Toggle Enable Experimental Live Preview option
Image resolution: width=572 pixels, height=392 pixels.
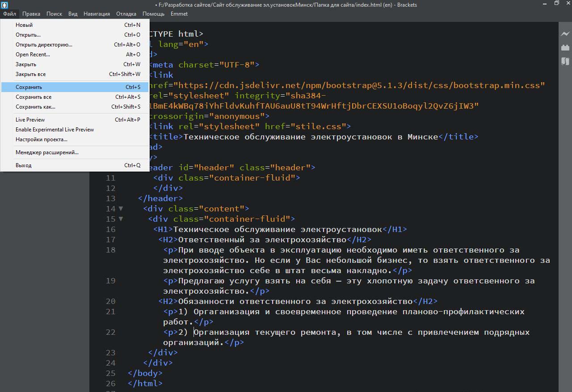click(x=55, y=130)
